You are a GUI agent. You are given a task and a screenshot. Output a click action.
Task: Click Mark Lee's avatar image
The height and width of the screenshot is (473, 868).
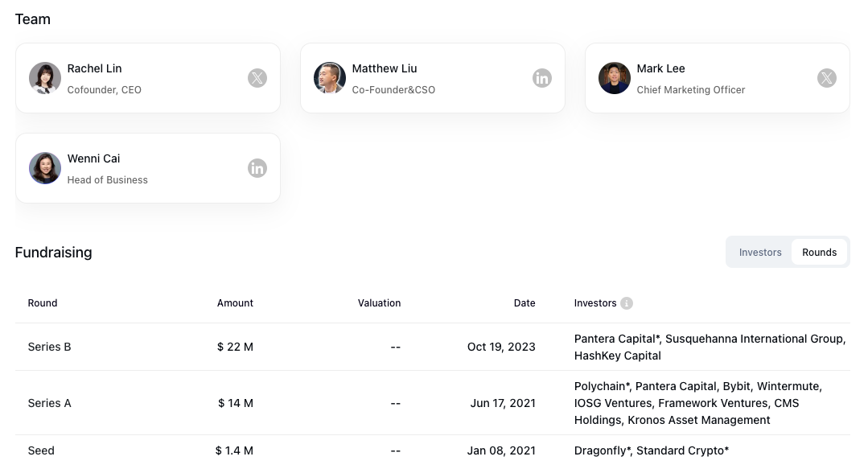point(614,78)
